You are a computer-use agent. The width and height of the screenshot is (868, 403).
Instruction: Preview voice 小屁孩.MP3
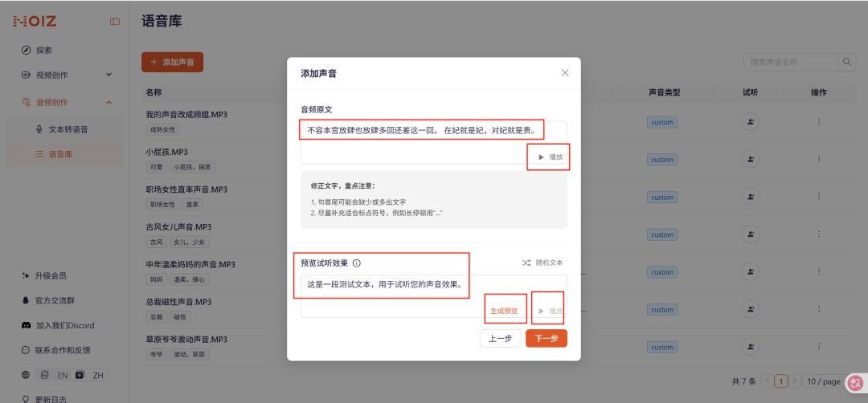[750, 160]
